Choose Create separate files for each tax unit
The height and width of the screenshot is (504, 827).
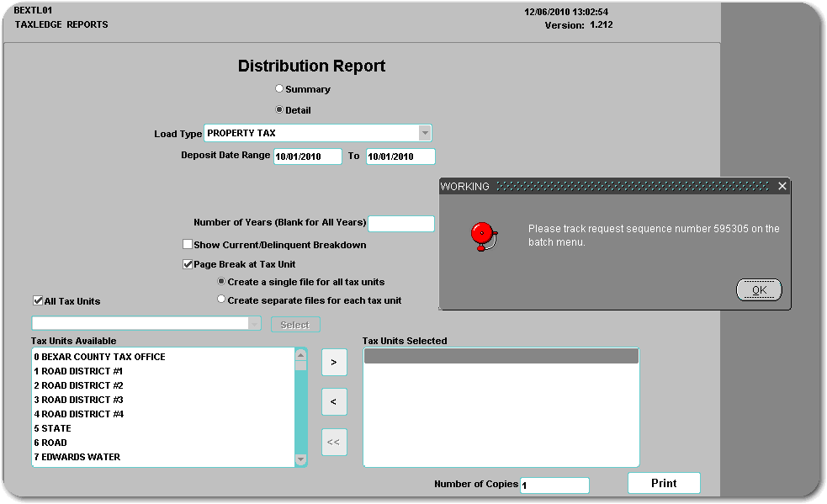point(221,300)
